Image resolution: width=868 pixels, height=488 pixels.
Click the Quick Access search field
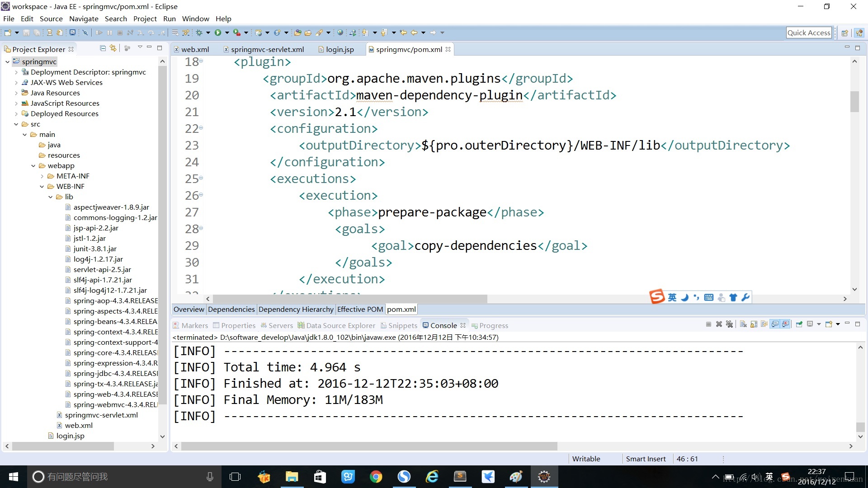[x=809, y=33]
